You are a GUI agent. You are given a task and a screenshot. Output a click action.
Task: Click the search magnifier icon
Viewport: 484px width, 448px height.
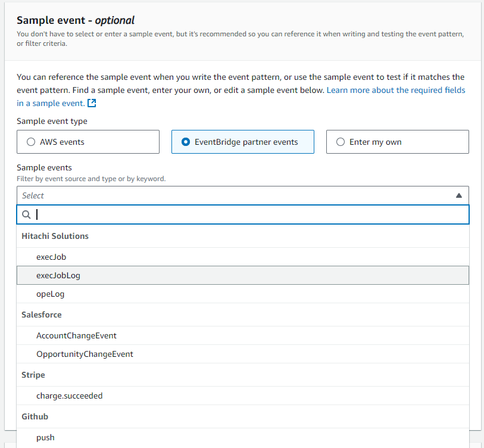point(27,214)
